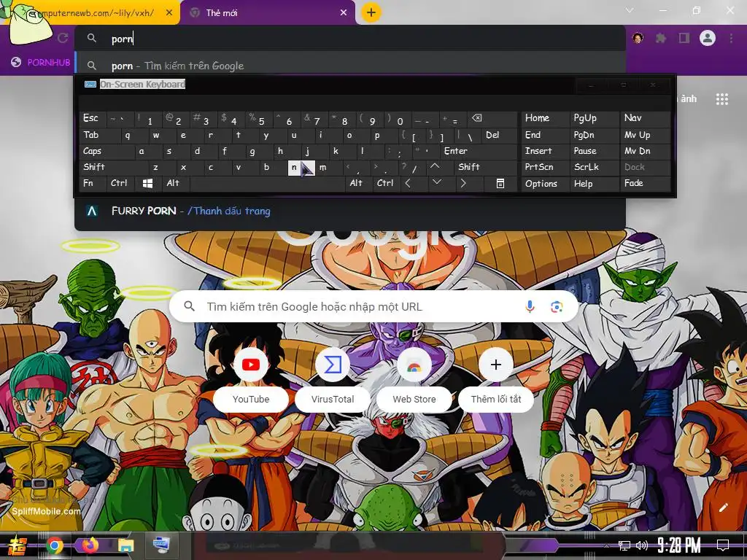The height and width of the screenshot is (560, 747).
Task: Open Options on On-Screen Keyboard
Action: (546, 183)
